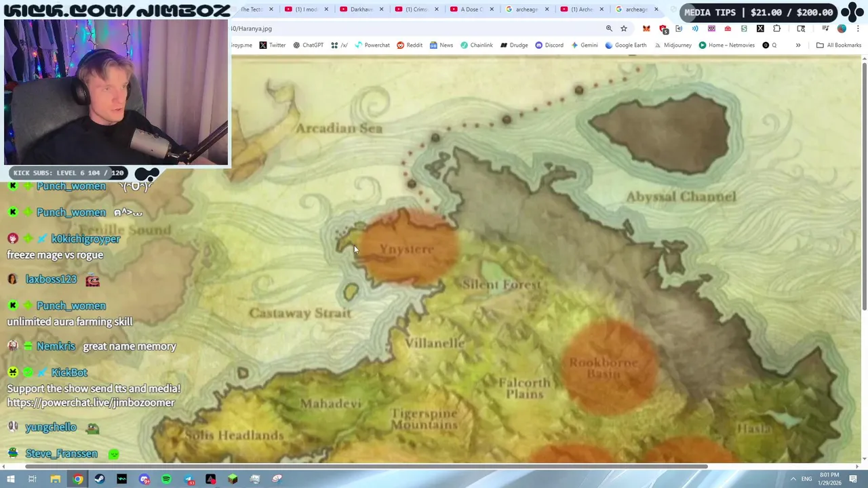Open the MetaMask fox extension
The width and height of the screenshot is (868, 488).
[x=646, y=28]
